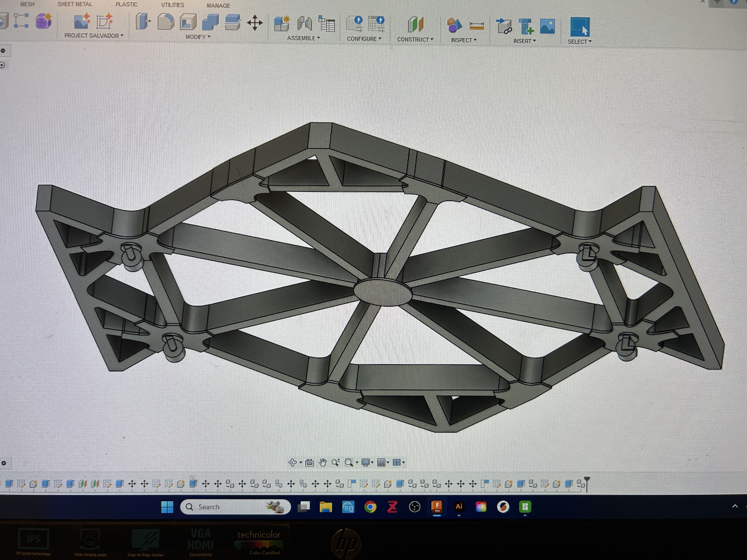The height and width of the screenshot is (560, 747).
Task: Select the Pan hand tool
Action: click(x=323, y=462)
